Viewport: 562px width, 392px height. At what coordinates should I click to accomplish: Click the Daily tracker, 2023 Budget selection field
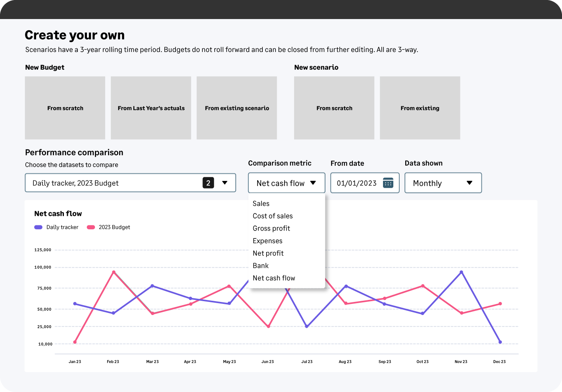[131, 183]
